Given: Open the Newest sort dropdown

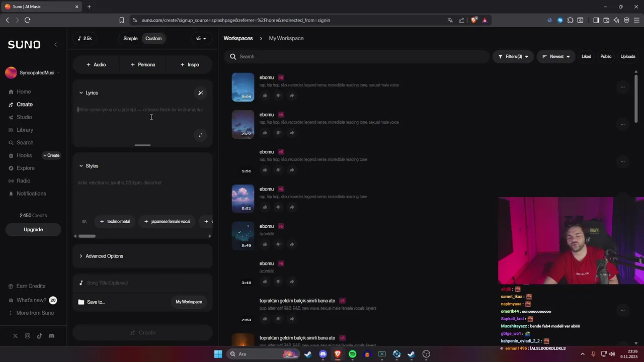Looking at the screenshot, I should [556, 57].
